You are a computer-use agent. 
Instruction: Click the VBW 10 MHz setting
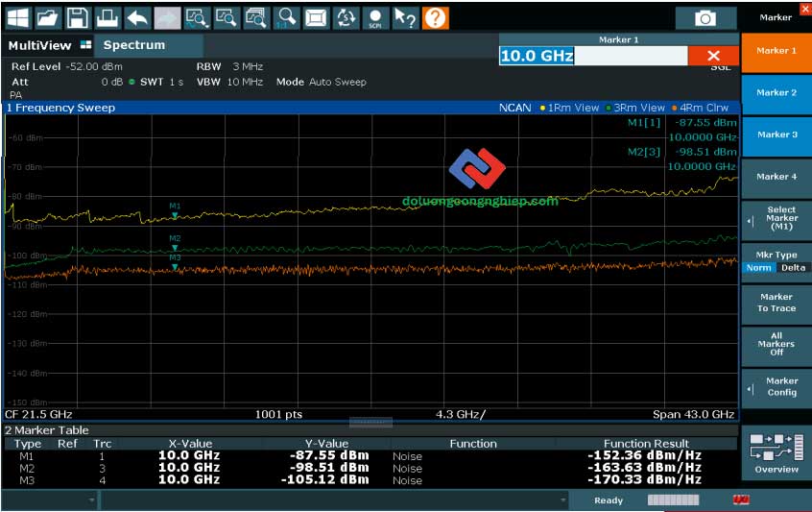[229, 82]
